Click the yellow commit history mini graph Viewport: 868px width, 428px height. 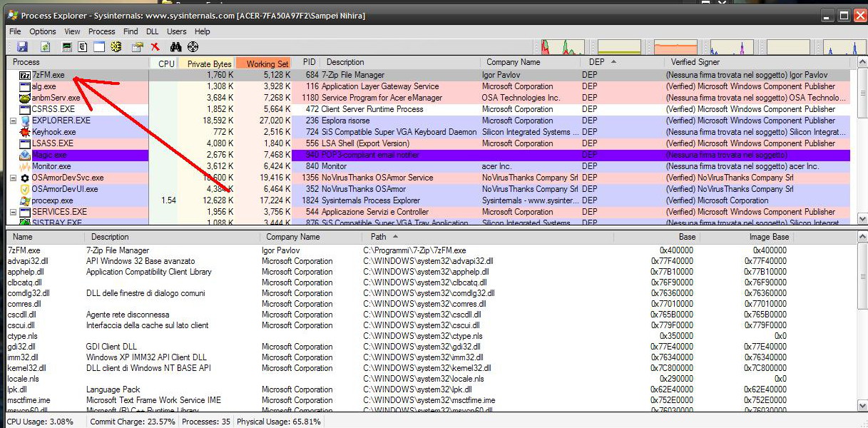(619, 47)
